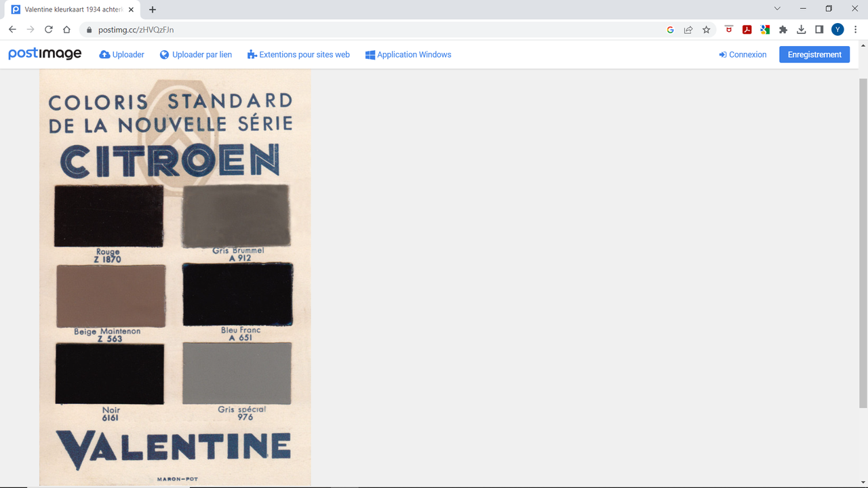The width and height of the screenshot is (868, 488).
Task: Open Uploader par lien
Action: (x=196, y=55)
